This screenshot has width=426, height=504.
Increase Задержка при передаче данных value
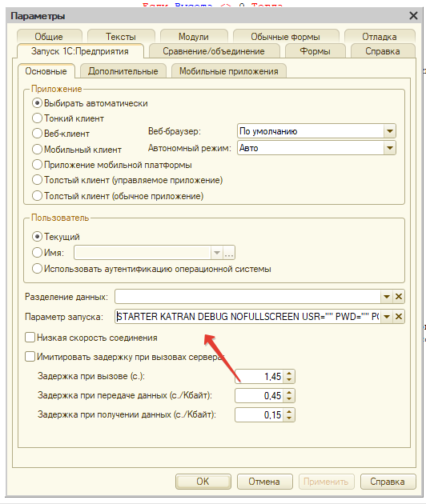pyautogui.click(x=289, y=393)
